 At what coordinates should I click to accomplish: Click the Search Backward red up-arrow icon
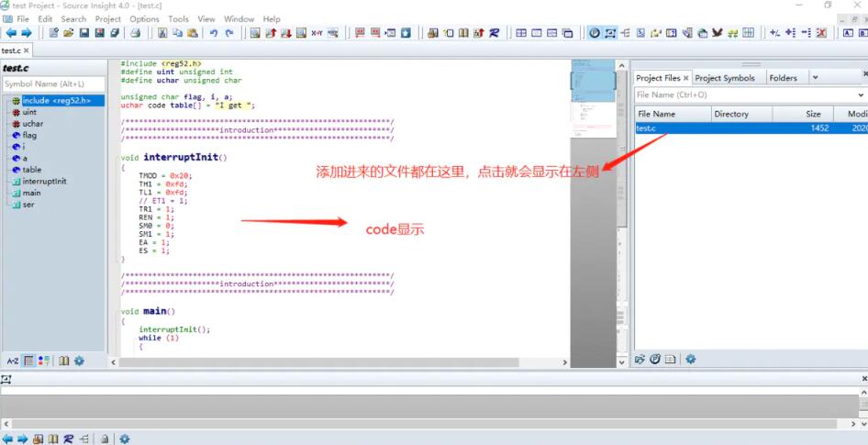[271, 33]
